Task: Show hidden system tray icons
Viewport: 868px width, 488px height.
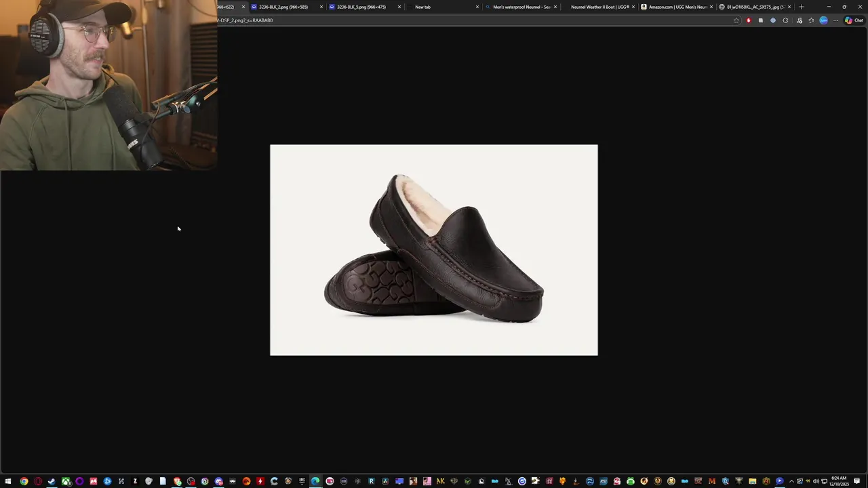Action: pos(791,481)
